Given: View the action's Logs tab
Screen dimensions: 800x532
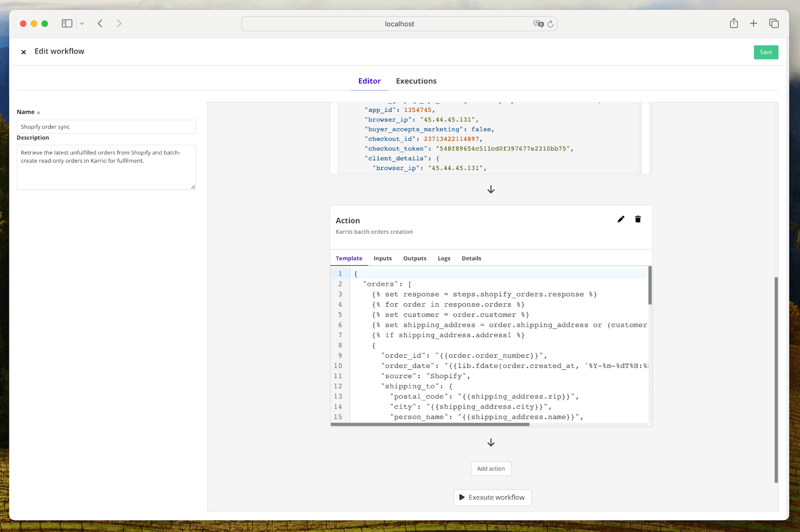Looking at the screenshot, I should click(x=443, y=258).
